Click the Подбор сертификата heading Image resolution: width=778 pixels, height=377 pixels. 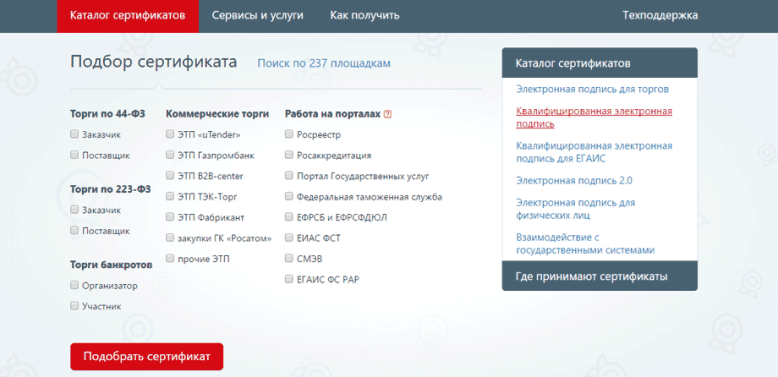pyautogui.click(x=154, y=62)
